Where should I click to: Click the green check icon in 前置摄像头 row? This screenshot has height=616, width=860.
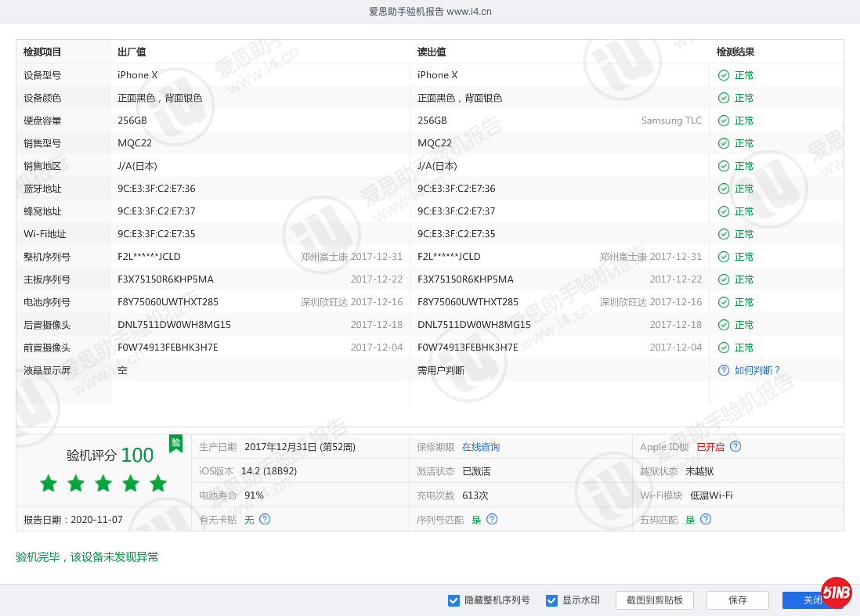[x=724, y=348]
